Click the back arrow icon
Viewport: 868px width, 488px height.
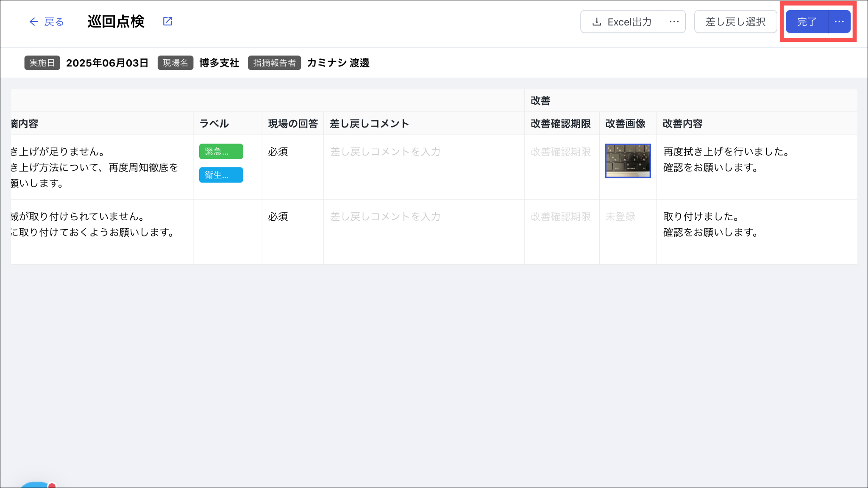[33, 22]
